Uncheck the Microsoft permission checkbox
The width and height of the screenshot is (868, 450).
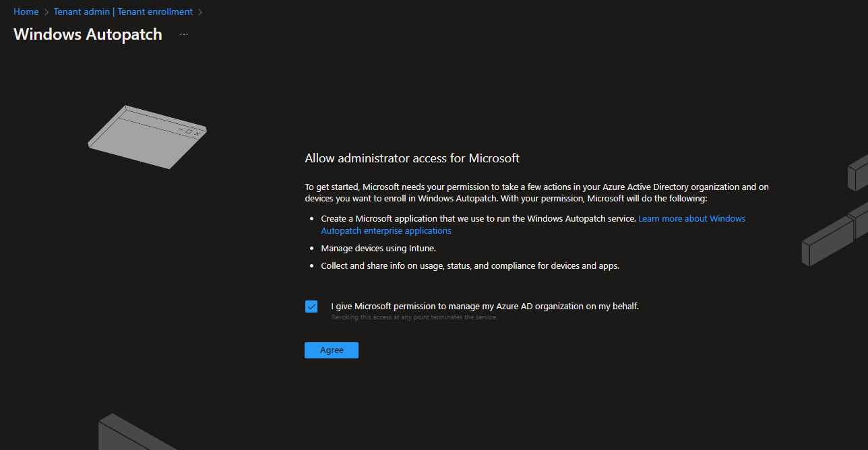(311, 307)
